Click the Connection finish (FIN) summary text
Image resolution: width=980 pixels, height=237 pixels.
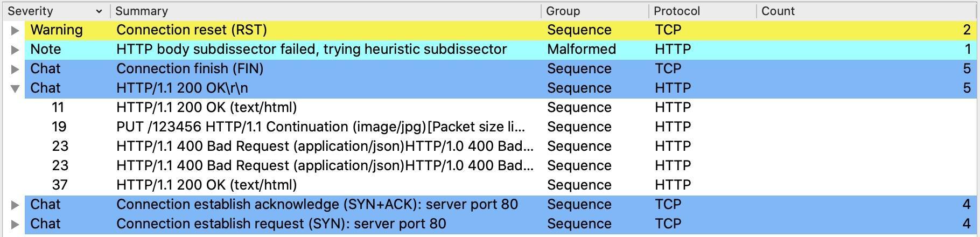pyautogui.click(x=190, y=69)
